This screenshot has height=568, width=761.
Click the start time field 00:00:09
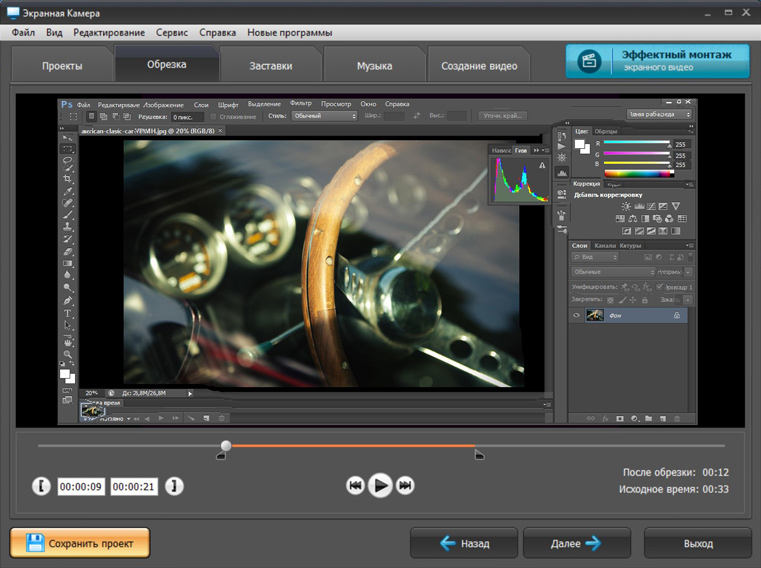tap(81, 486)
